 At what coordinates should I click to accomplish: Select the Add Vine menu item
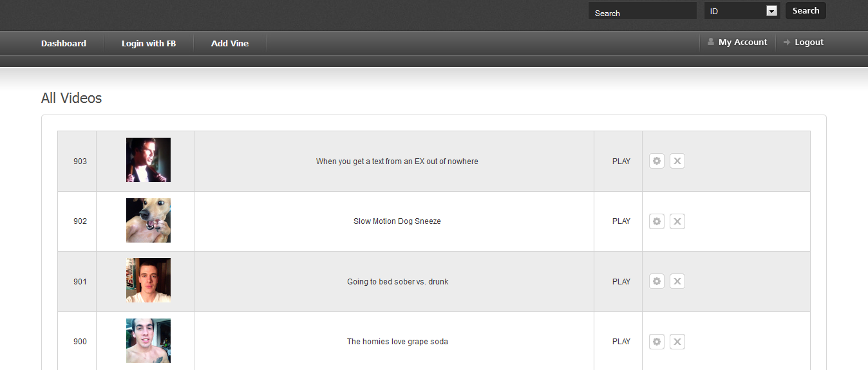coord(230,43)
